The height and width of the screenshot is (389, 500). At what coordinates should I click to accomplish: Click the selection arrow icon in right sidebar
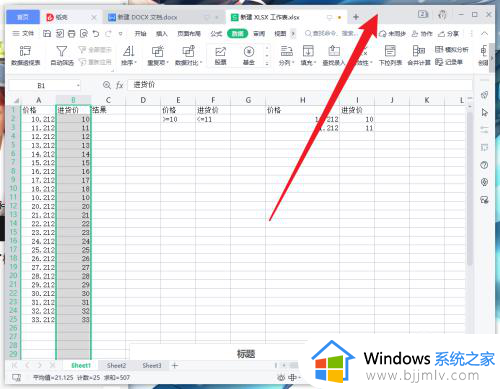tap(484, 113)
